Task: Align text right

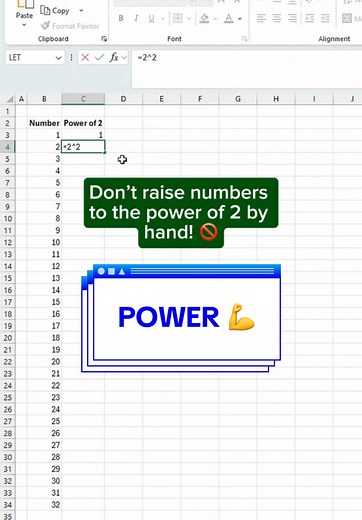Action: tap(292, 18)
